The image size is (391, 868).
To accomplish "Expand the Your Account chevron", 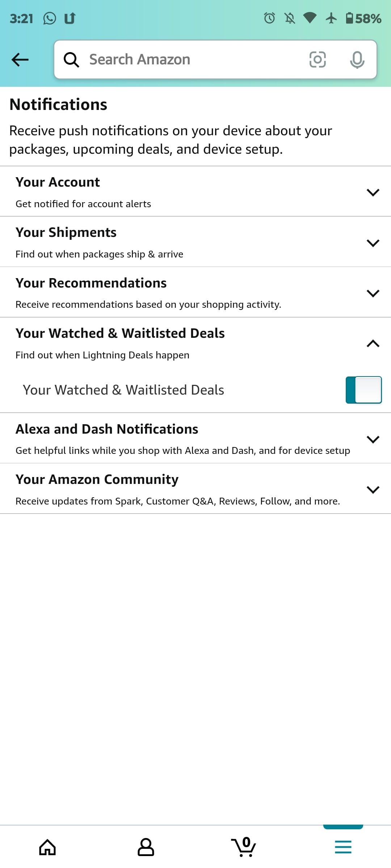I will pos(373,192).
